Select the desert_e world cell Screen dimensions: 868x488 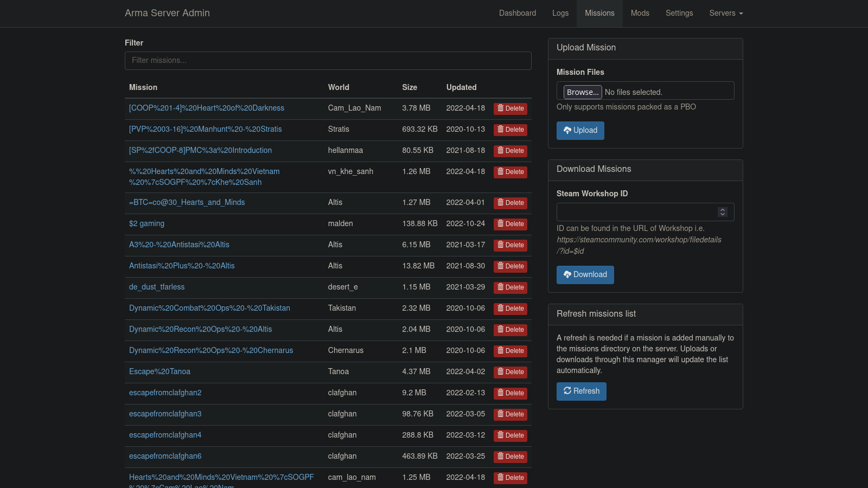click(x=343, y=287)
